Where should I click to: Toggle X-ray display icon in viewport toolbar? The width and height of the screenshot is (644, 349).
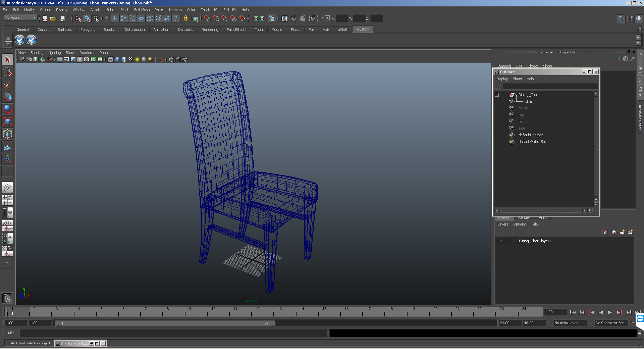tap(171, 59)
